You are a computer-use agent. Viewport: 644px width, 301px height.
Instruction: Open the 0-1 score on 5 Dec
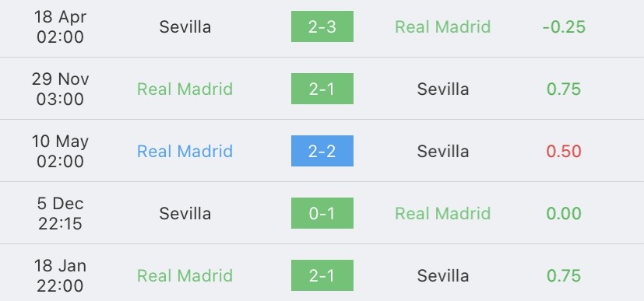pos(322,213)
